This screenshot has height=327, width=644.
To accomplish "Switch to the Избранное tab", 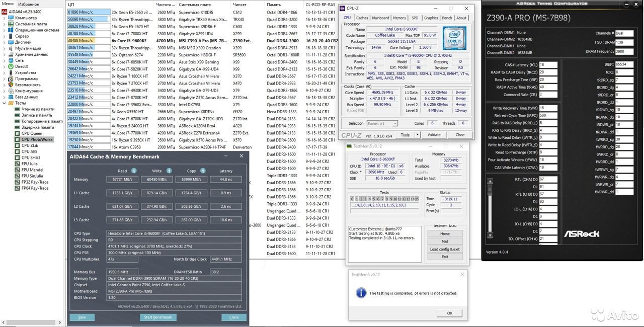I will click(29, 4).
